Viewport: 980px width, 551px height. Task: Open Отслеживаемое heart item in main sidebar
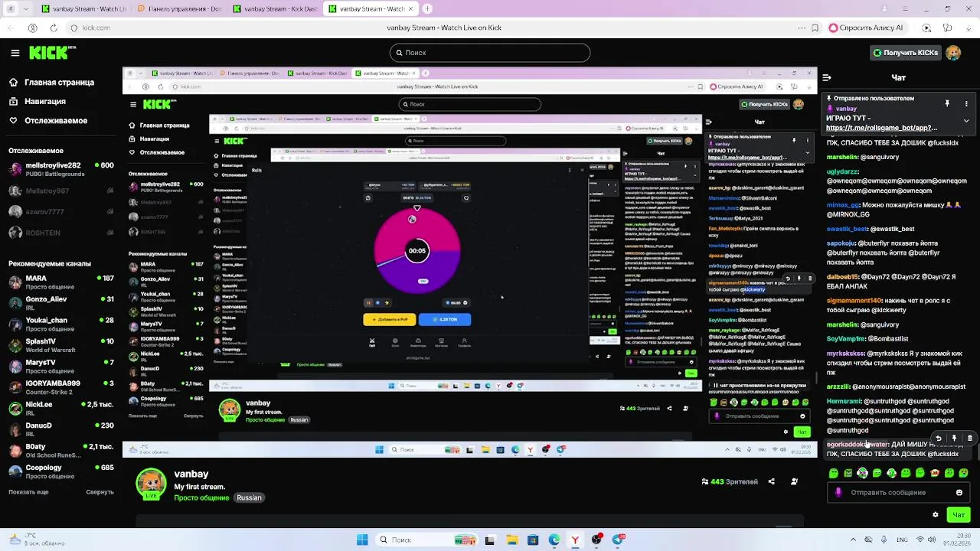pyautogui.click(x=48, y=120)
